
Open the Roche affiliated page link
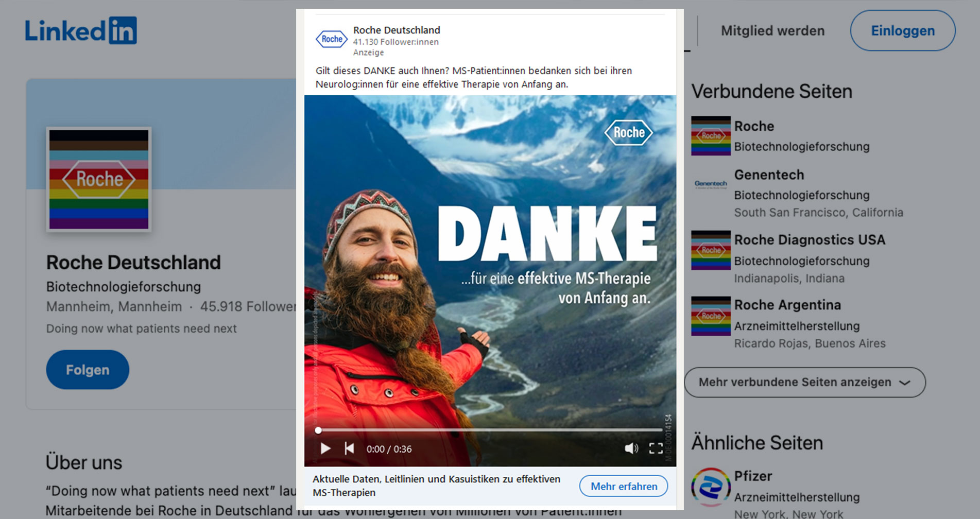(x=754, y=126)
